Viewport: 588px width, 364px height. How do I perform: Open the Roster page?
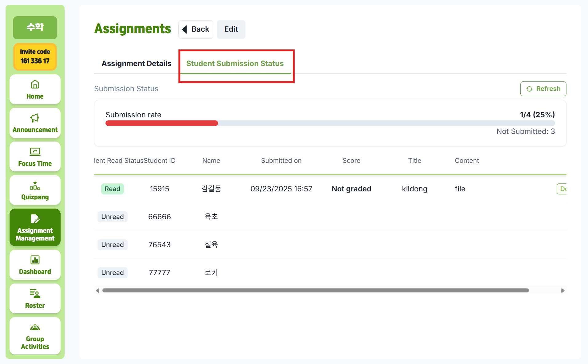point(35,298)
